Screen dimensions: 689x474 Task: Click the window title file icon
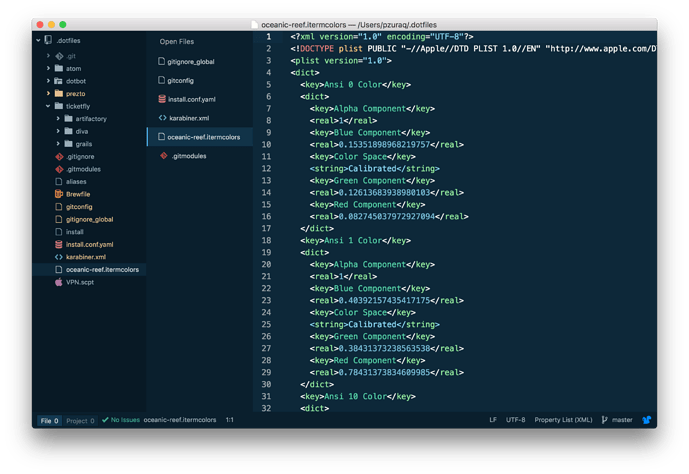click(254, 25)
